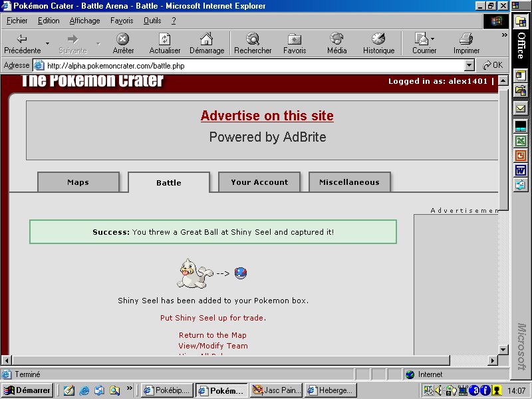The width and height of the screenshot is (532, 399).
Task: Open the Courrier mail dropdown
Action: pyautogui.click(x=432, y=39)
